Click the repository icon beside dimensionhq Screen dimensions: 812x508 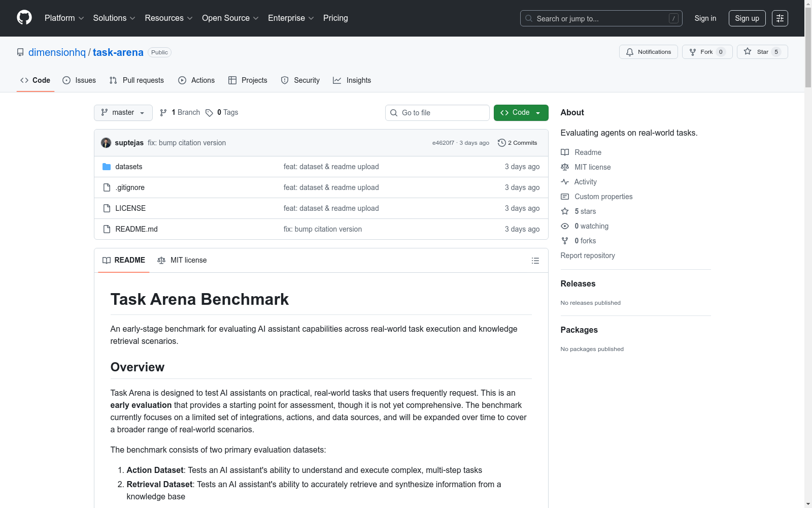tap(20, 52)
